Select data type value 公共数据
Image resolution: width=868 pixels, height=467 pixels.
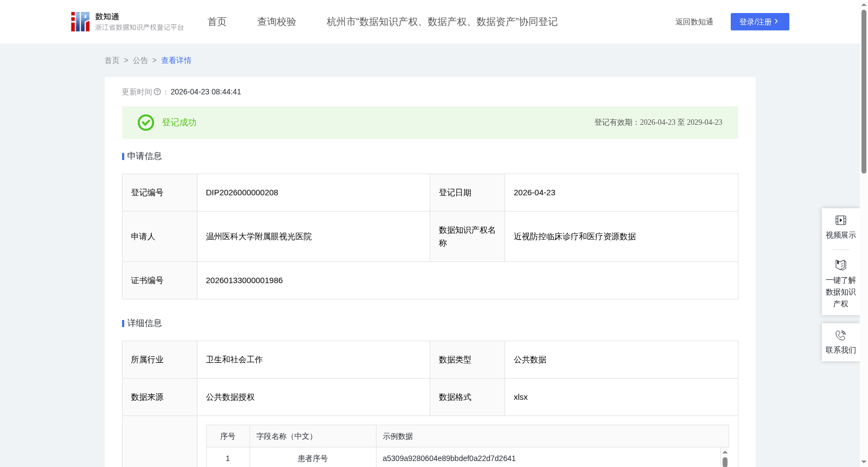click(x=530, y=360)
